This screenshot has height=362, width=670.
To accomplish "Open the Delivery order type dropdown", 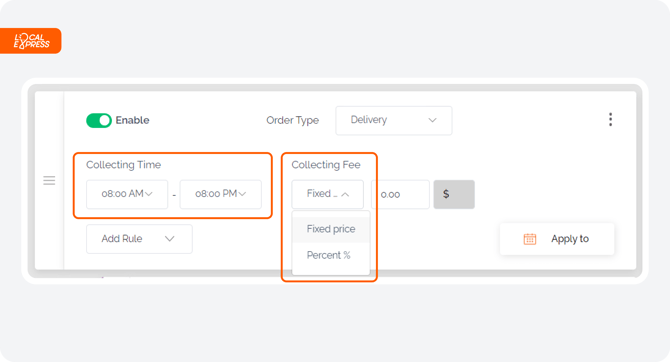I will pyautogui.click(x=394, y=121).
